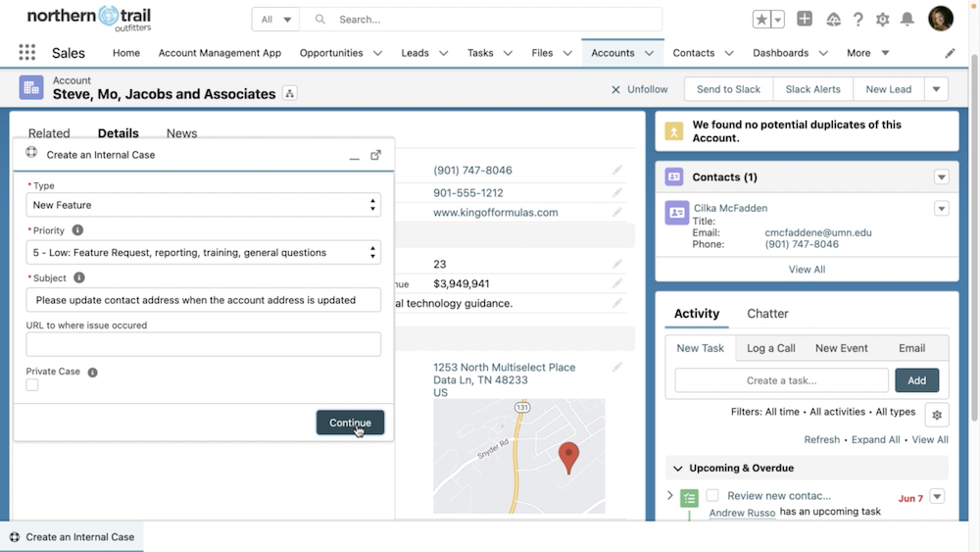The image size is (980, 552).
Task: Open the www.kingofformulas.com link
Action: (x=496, y=213)
